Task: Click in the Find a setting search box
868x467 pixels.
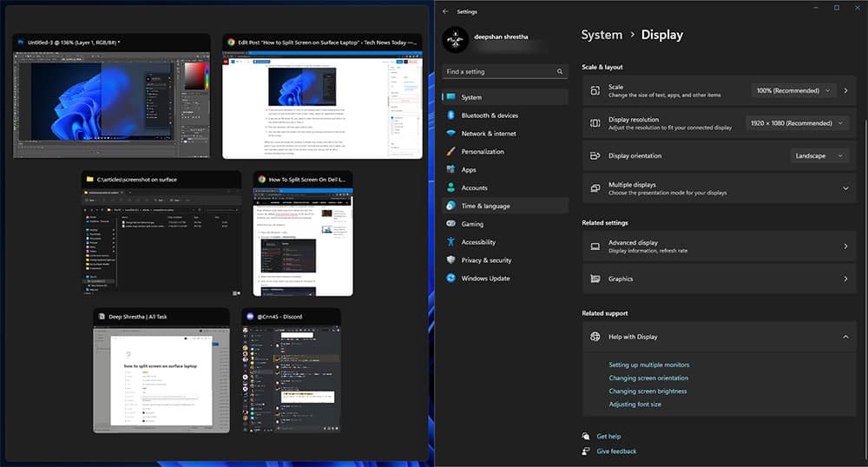Action: pos(505,71)
